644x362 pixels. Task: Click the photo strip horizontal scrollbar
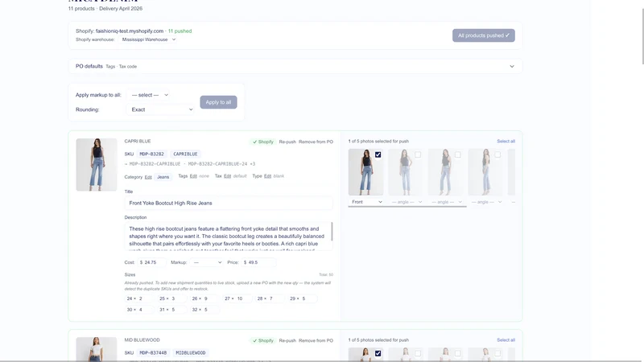click(x=407, y=207)
